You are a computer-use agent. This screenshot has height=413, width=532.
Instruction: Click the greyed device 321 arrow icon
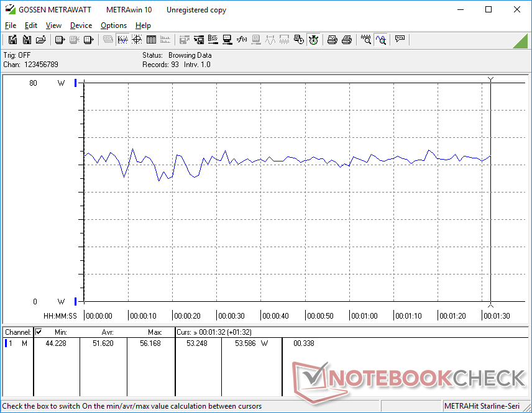pos(256,40)
